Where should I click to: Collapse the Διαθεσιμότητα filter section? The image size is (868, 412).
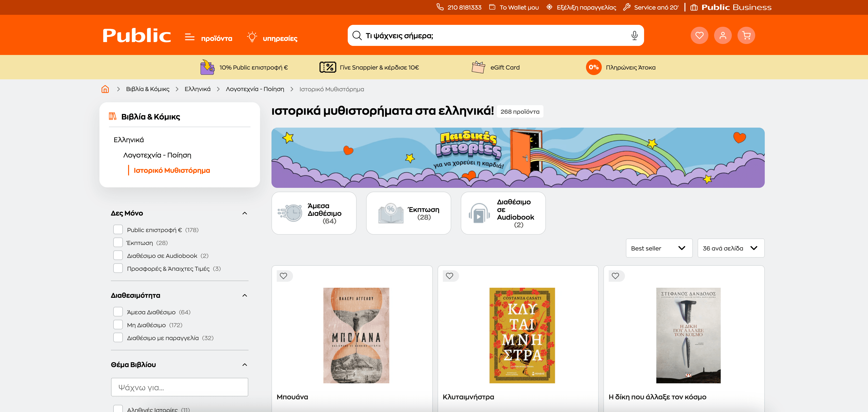pyautogui.click(x=245, y=295)
